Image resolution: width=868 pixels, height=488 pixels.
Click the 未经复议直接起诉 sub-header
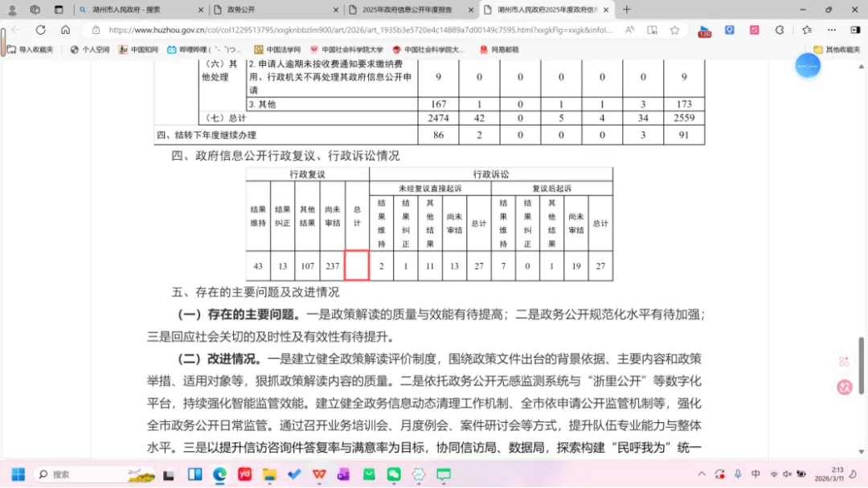pos(429,189)
